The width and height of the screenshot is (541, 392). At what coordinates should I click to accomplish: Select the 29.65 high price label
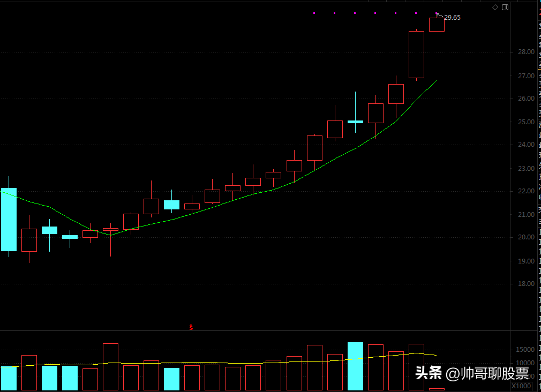coord(452,18)
